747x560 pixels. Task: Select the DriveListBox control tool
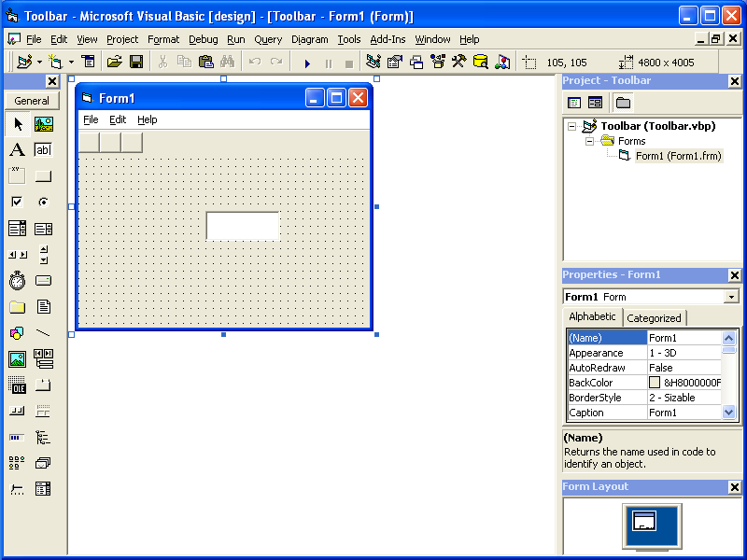pyautogui.click(x=43, y=281)
